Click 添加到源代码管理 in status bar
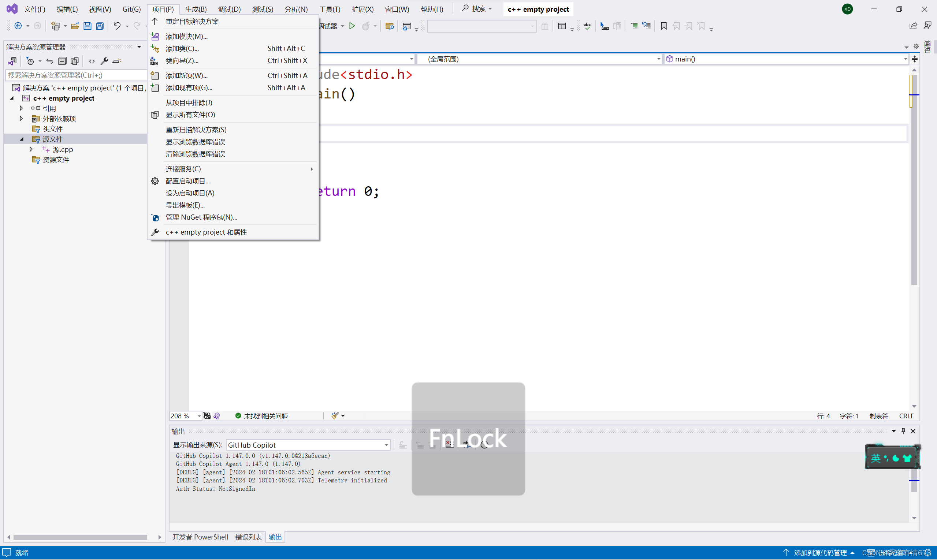The image size is (937, 560). tap(820, 552)
